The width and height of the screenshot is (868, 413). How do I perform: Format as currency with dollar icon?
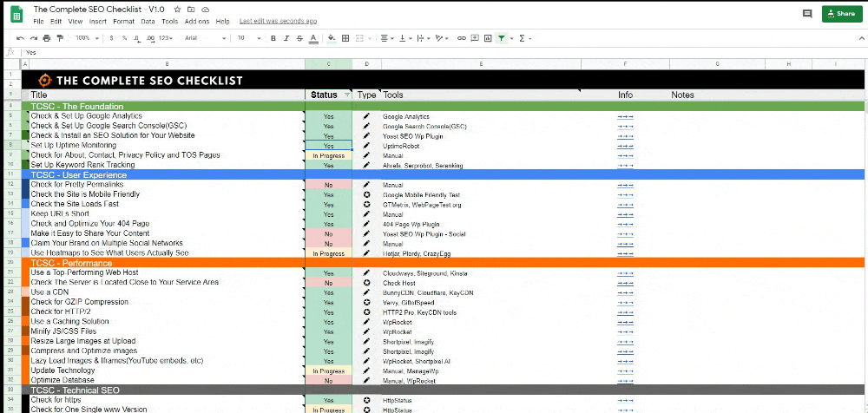pyautogui.click(x=112, y=38)
